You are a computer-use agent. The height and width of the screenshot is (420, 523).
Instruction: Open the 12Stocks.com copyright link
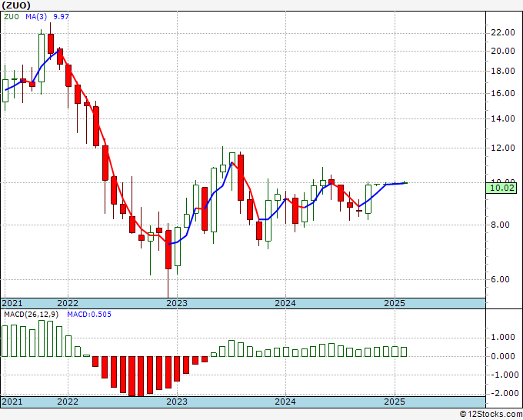pyautogui.click(x=491, y=415)
